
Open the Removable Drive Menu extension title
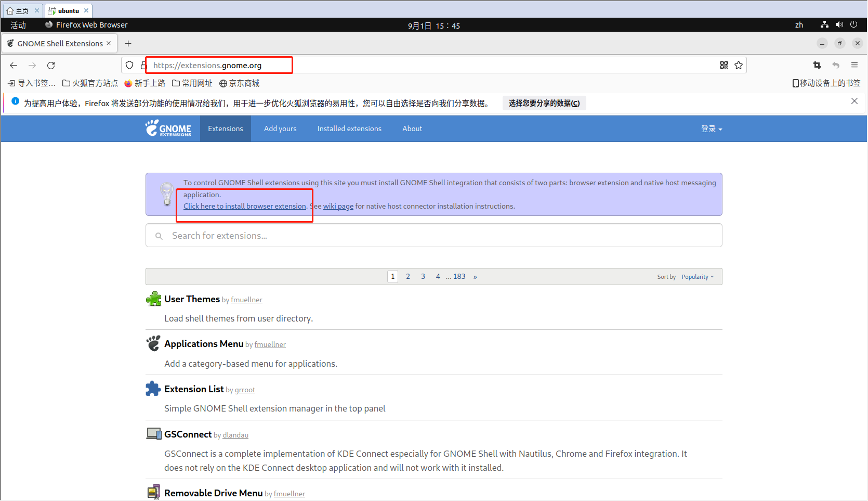(214, 493)
